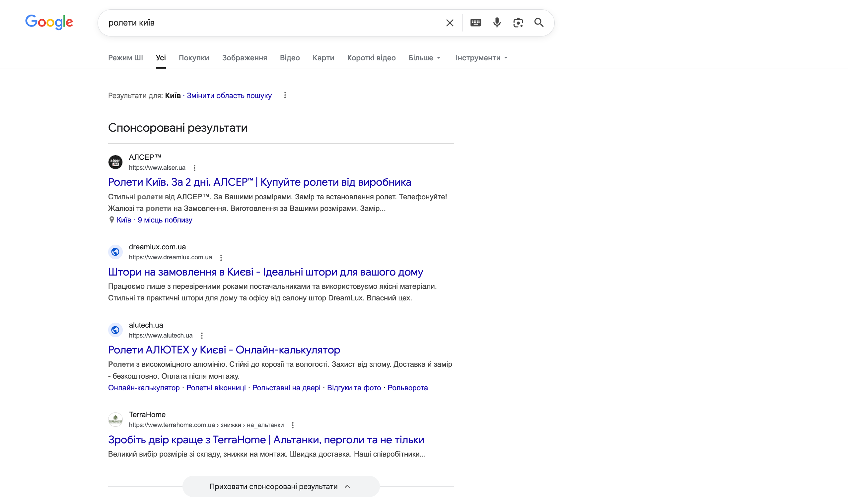Open 'Ролети АЛЮТЕХ у Києві' result
This screenshot has height=504, width=848.
coord(224,350)
